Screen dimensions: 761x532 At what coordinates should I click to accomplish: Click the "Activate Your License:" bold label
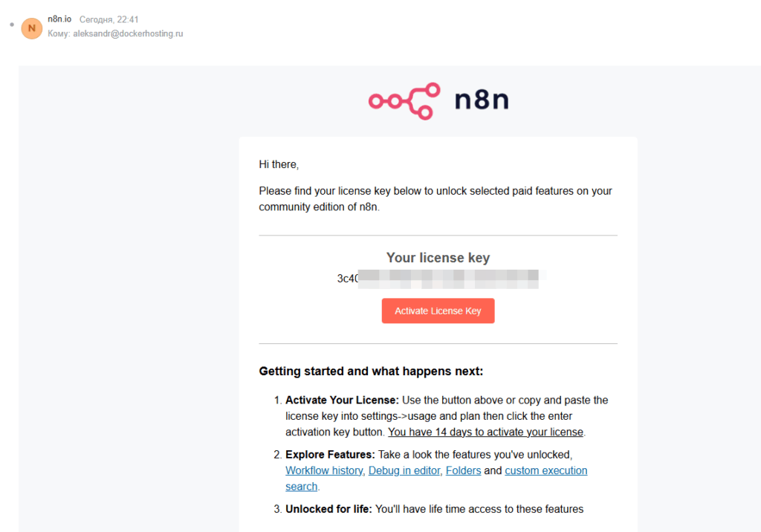(x=342, y=400)
